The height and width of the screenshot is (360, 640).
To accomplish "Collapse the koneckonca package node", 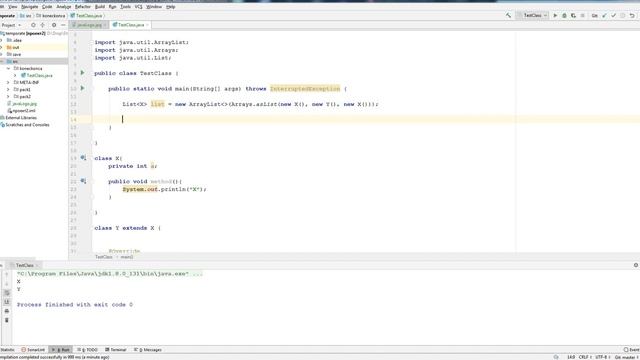I will pyautogui.click(x=8, y=69).
